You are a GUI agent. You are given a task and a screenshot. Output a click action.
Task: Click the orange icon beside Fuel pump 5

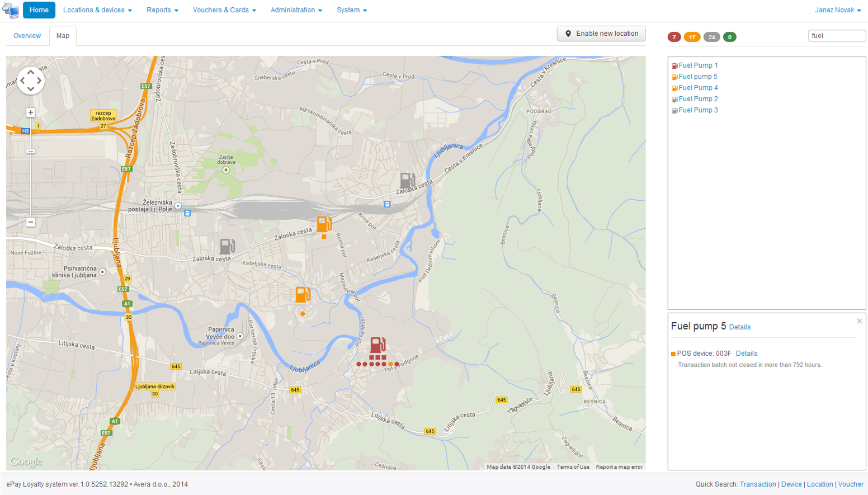(674, 77)
